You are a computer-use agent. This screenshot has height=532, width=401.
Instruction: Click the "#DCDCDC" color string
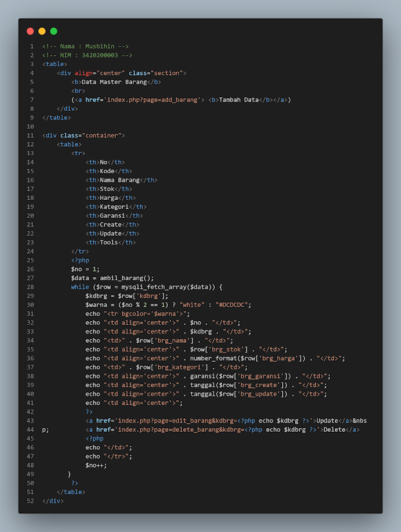coord(231,305)
